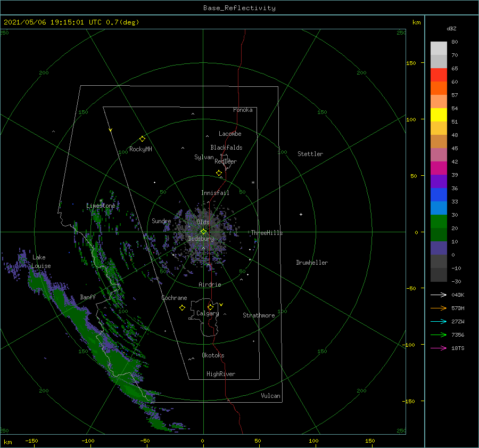
Task: Click the dBZ legend heading
Action: [451, 28]
